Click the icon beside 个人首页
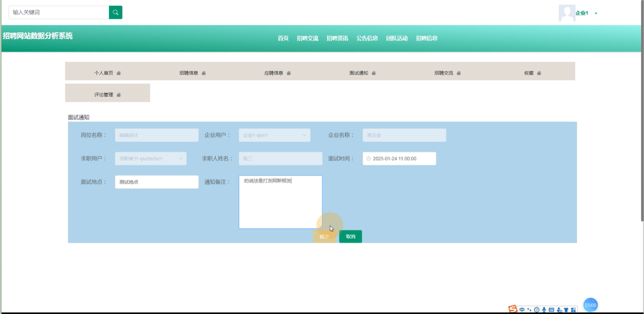Screen dimensions: 644x314 coord(119,73)
